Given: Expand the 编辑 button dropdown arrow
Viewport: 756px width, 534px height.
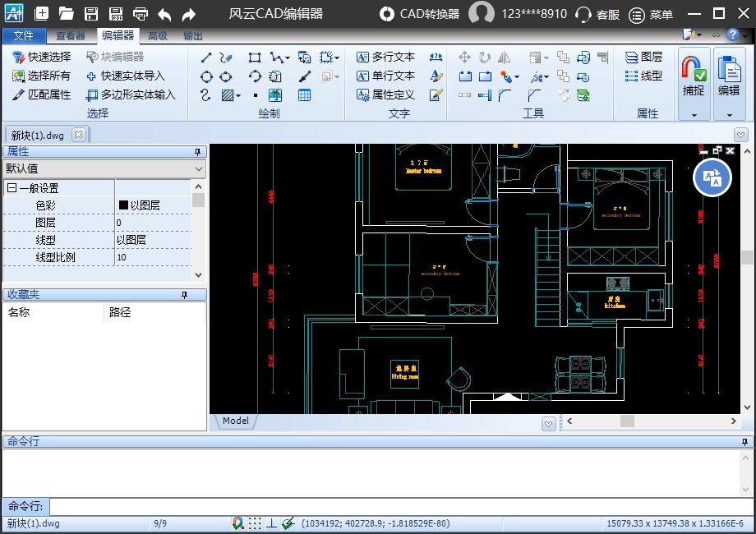Looking at the screenshot, I should (x=729, y=115).
